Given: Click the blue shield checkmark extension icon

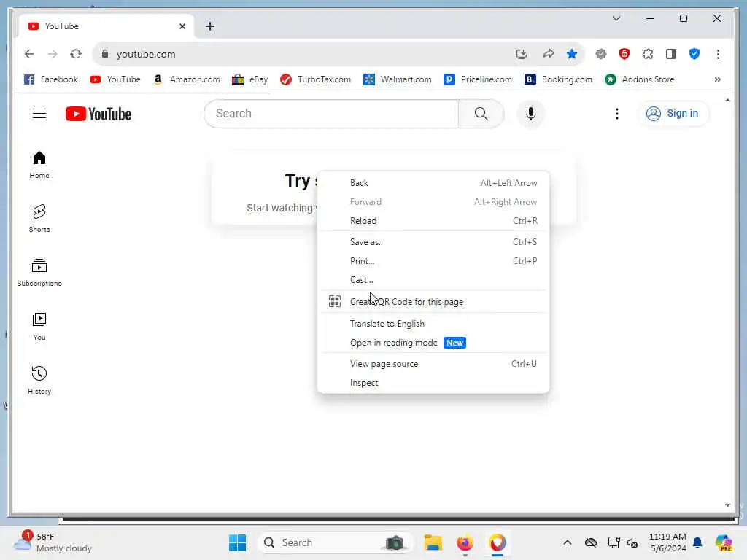Looking at the screenshot, I should (x=694, y=54).
